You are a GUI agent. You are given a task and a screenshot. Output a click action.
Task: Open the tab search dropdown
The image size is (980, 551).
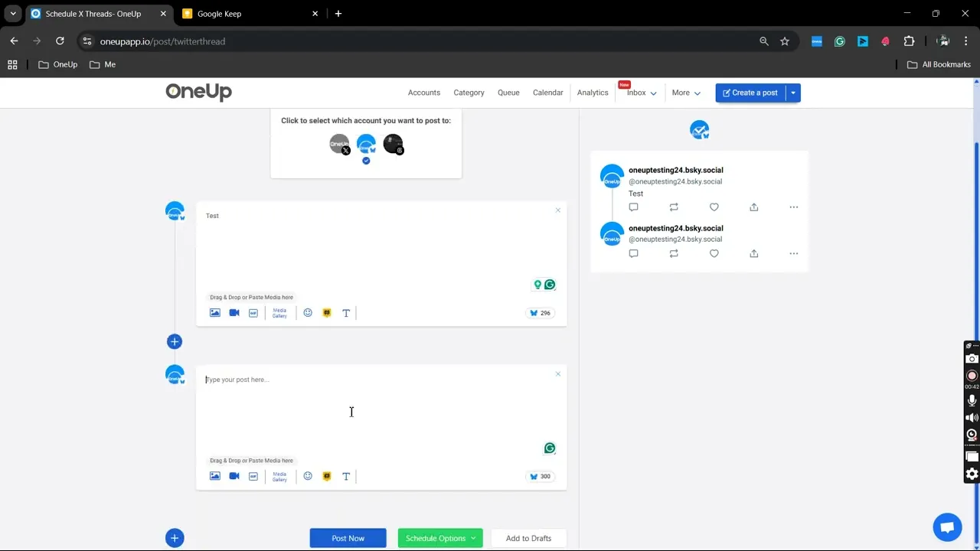(13, 14)
